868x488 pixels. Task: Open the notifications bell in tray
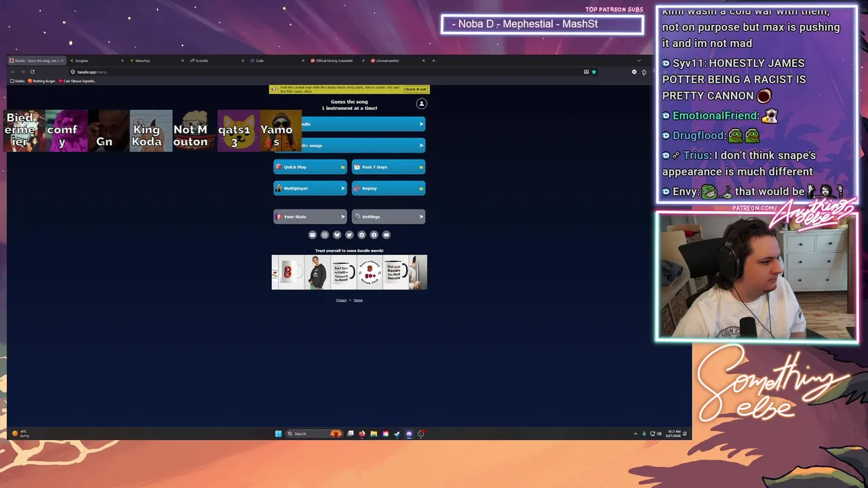click(685, 434)
